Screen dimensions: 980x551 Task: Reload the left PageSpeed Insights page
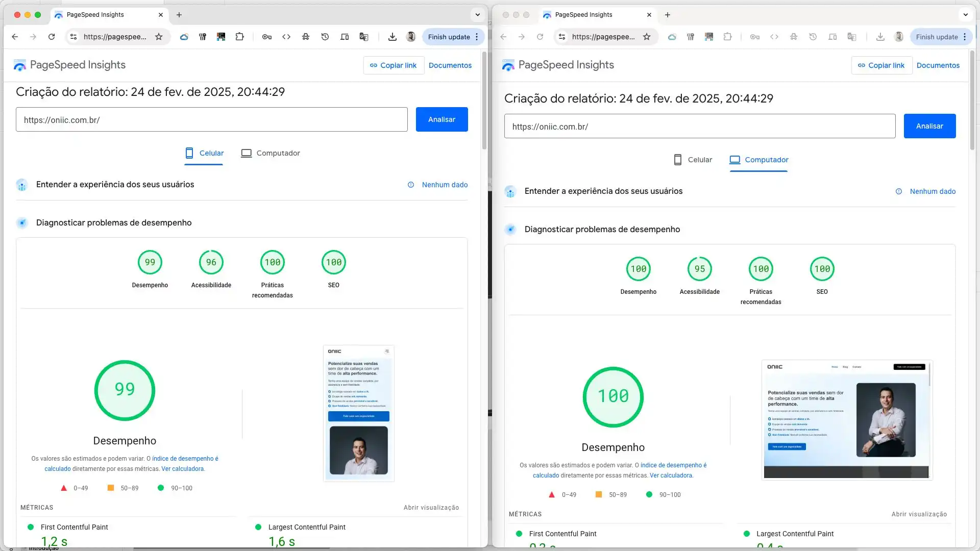point(52,37)
